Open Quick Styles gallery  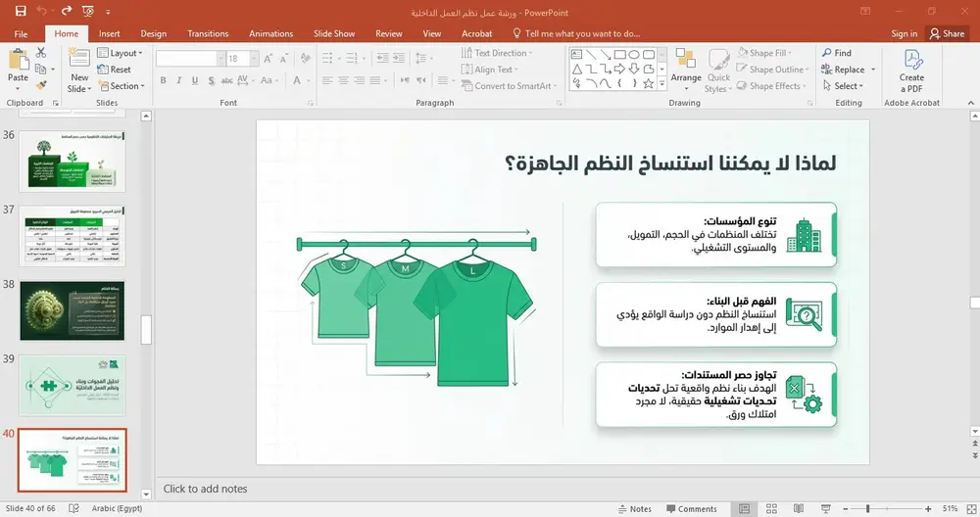718,70
